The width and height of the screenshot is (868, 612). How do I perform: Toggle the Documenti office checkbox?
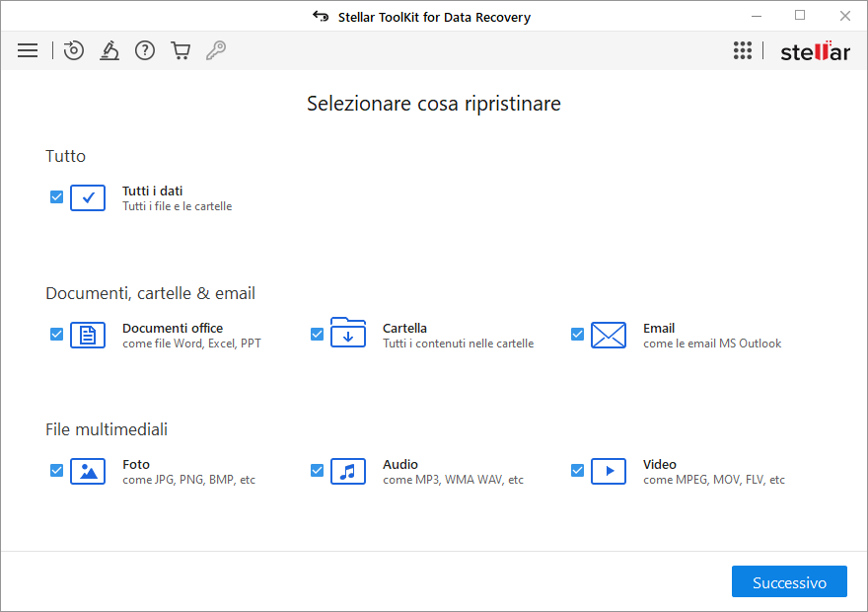(x=56, y=334)
